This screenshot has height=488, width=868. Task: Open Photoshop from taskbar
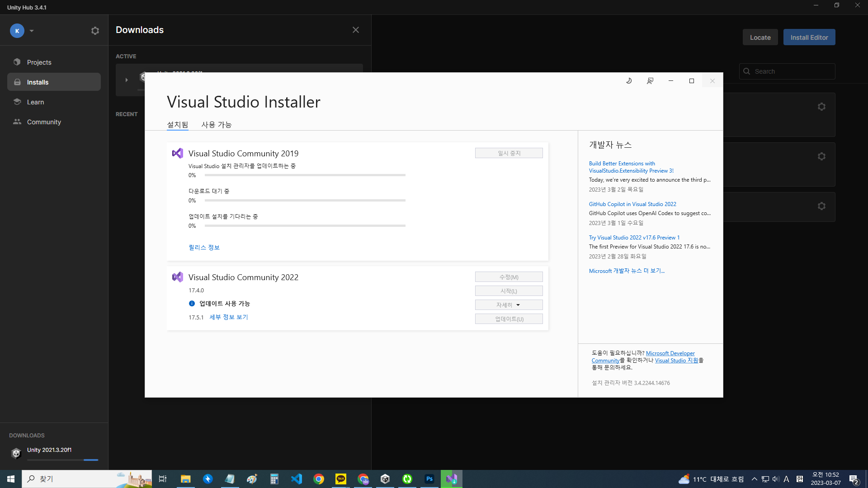[429, 479]
